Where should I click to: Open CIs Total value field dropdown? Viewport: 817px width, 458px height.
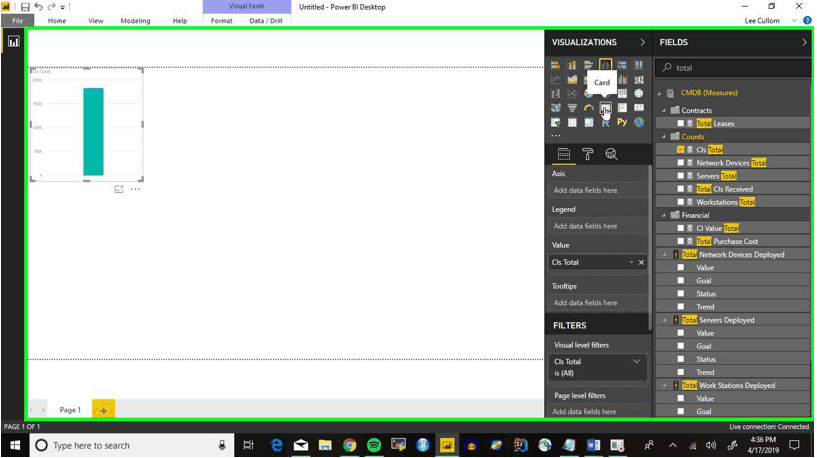pyautogui.click(x=631, y=262)
